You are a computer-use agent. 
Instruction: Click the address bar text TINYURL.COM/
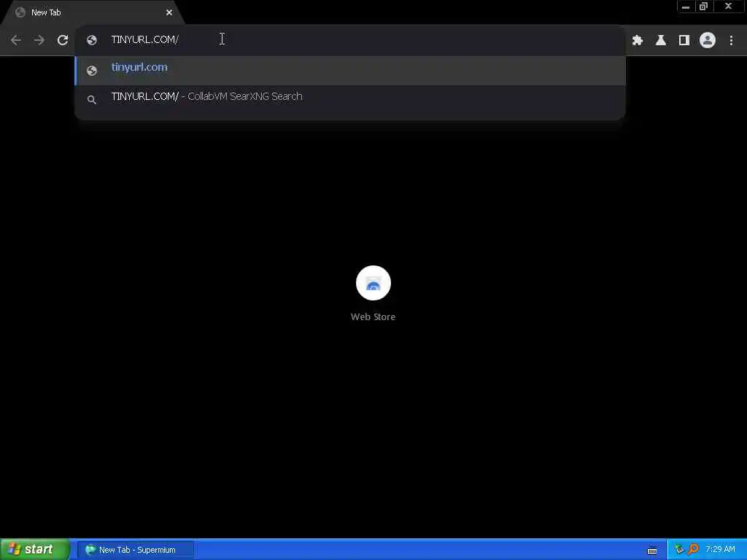145,39
